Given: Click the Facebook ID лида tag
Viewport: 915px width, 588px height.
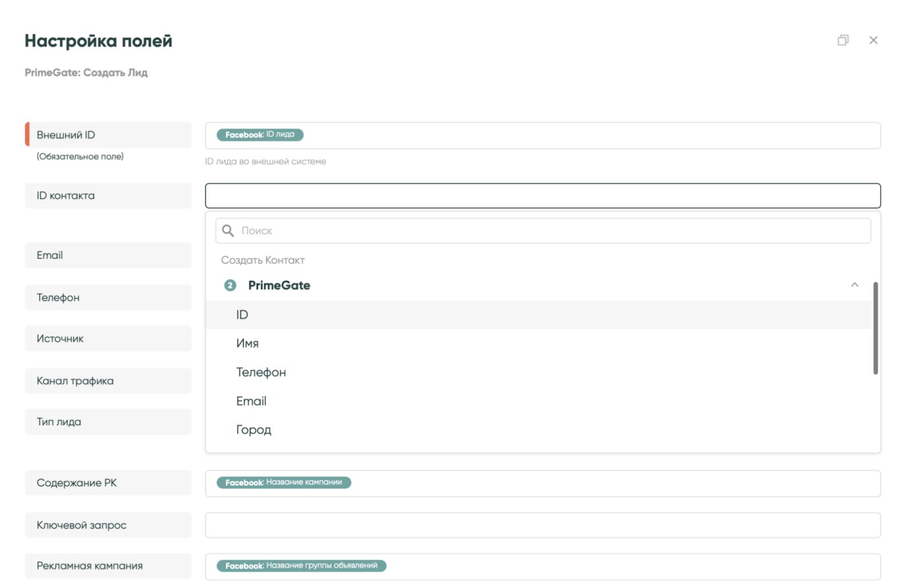Looking at the screenshot, I should coord(260,135).
